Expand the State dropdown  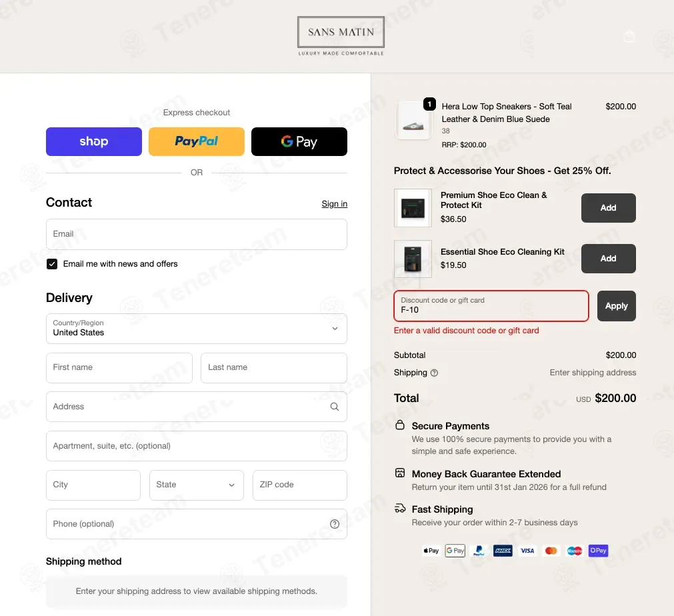click(x=197, y=485)
